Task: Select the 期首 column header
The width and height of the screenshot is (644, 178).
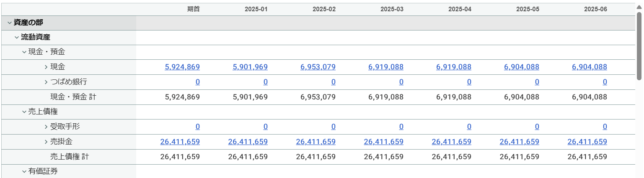Action: 194,9
